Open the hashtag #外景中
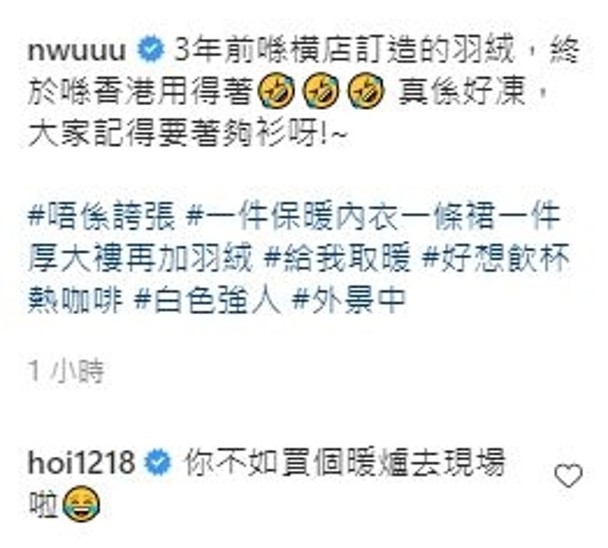Screen dimensions: 608x548 349,300
